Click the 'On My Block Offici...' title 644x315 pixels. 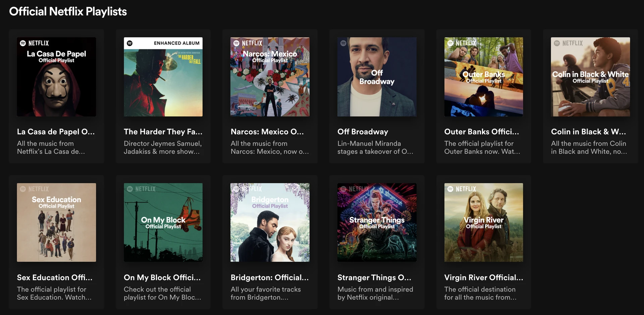click(162, 278)
